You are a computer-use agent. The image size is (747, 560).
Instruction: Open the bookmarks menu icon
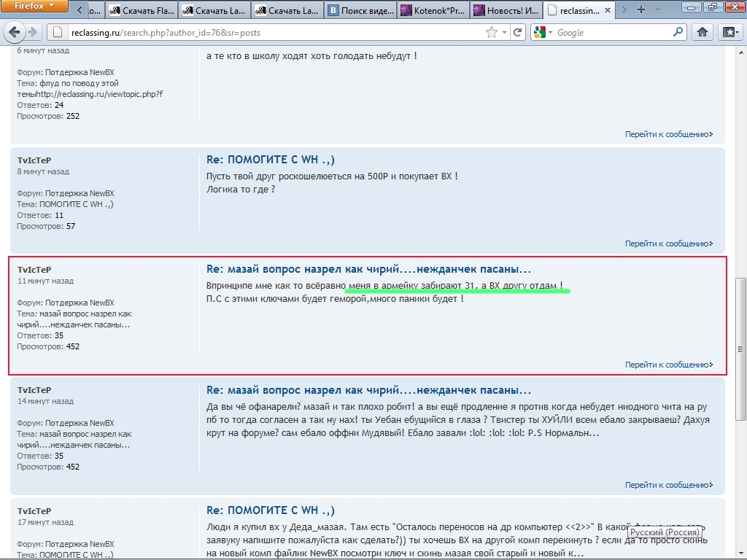pyautogui.click(x=729, y=32)
